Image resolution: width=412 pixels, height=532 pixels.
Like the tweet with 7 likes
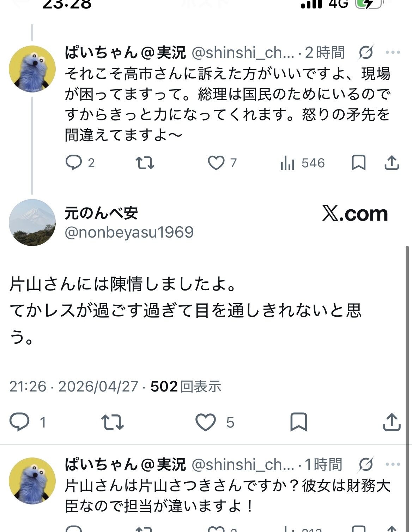(216, 163)
